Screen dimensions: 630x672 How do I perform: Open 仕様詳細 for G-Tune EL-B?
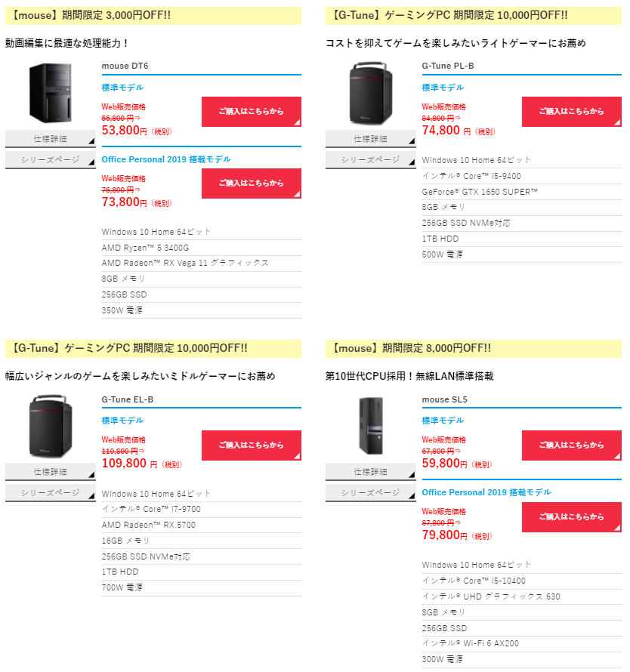[50, 472]
